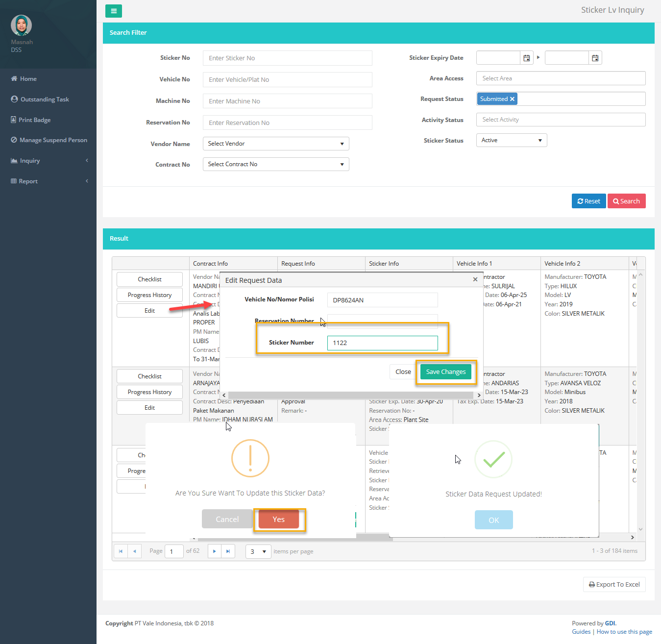Click the user profile avatar

(21, 25)
